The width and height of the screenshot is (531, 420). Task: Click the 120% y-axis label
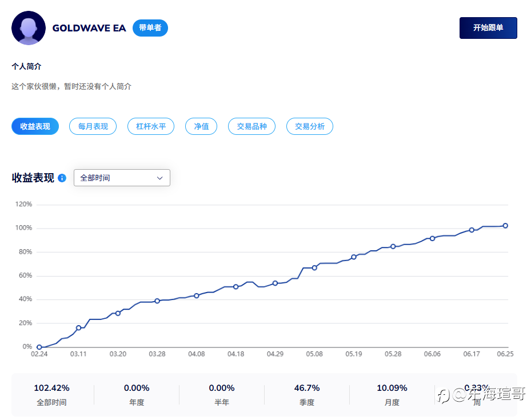tap(23, 204)
